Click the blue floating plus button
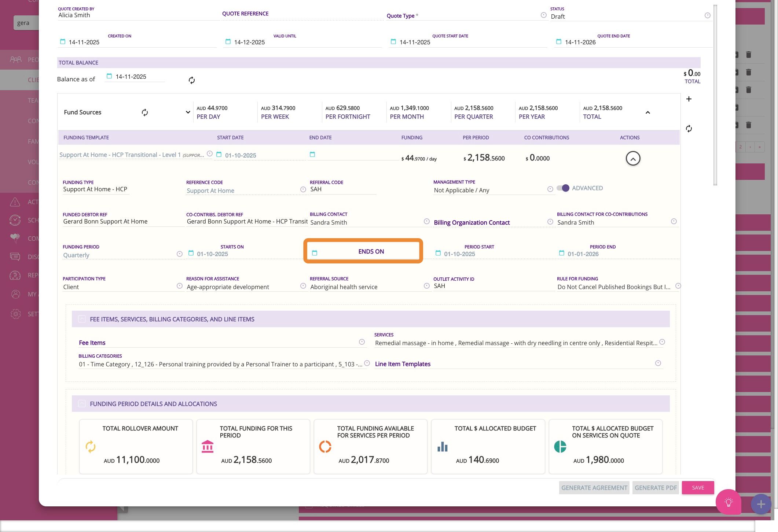 (x=760, y=504)
